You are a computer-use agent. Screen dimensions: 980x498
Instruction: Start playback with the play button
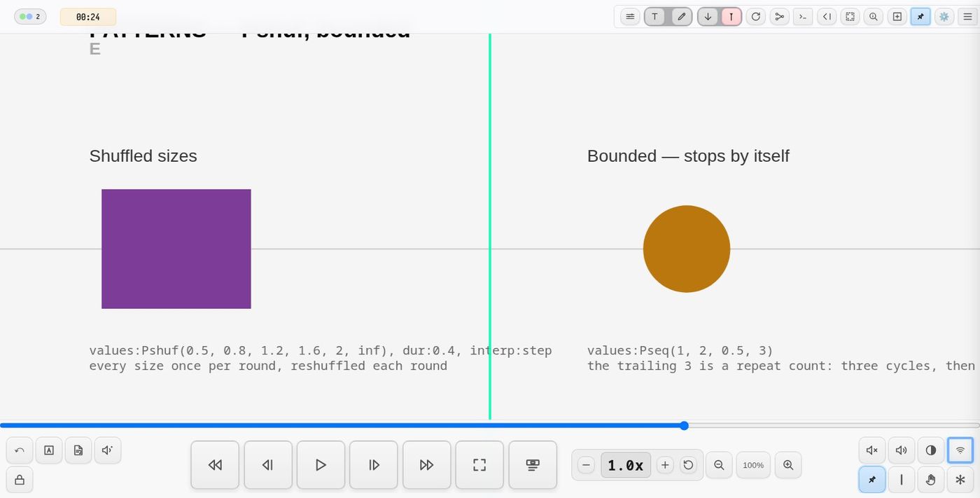[321, 465]
